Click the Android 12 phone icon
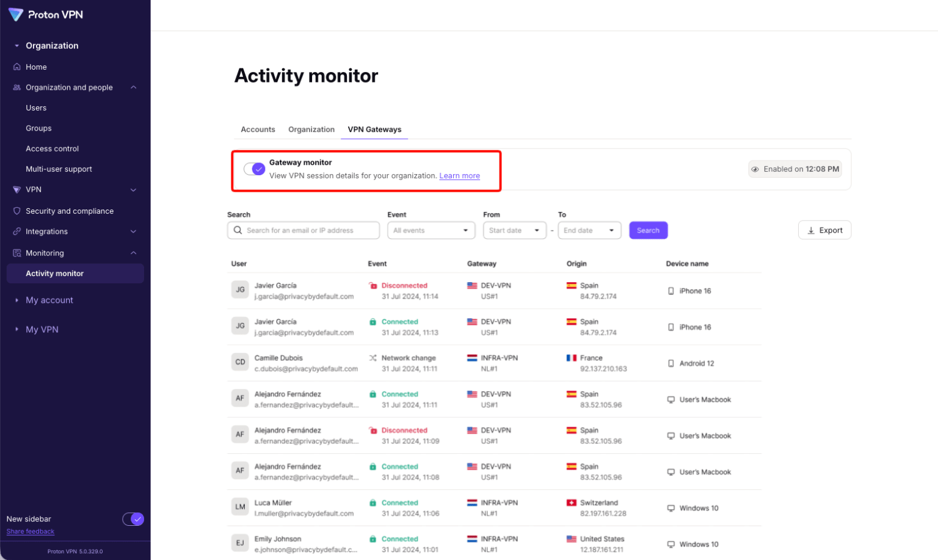The height and width of the screenshot is (560, 938). click(671, 363)
